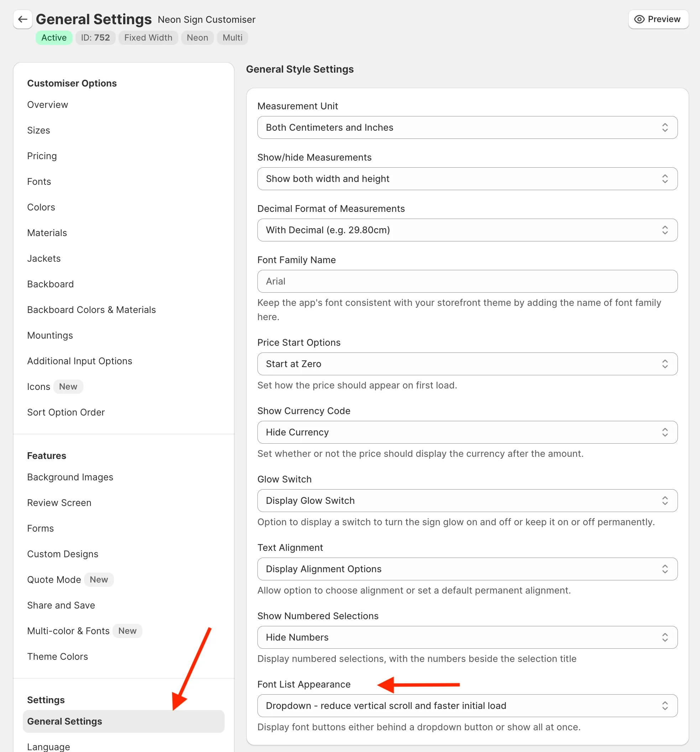Click the Background Images feature link

click(x=70, y=476)
